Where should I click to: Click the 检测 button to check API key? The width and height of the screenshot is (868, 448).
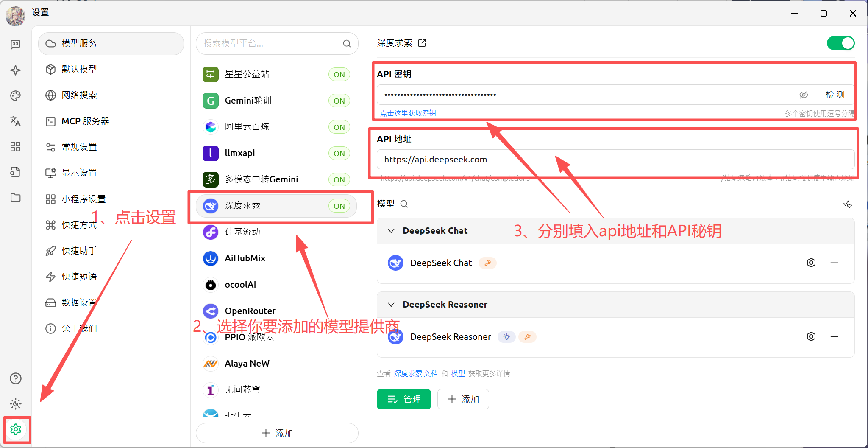tap(835, 95)
